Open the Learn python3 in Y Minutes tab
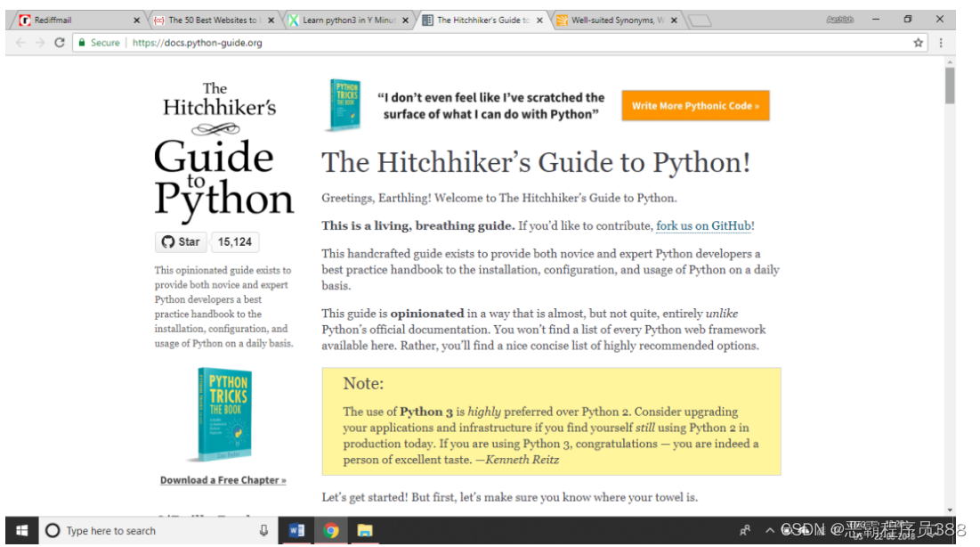This screenshot has width=980, height=547. coord(347,20)
